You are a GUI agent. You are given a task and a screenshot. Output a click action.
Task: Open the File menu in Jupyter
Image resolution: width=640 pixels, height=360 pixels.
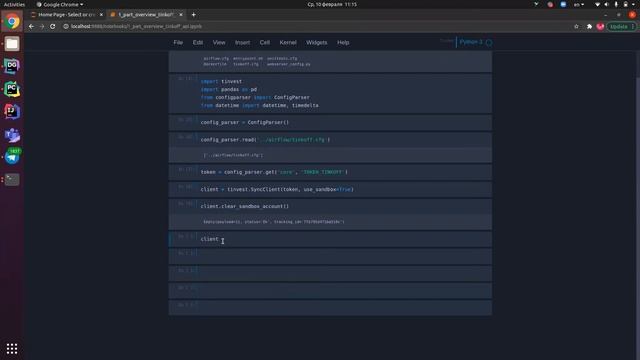(178, 42)
